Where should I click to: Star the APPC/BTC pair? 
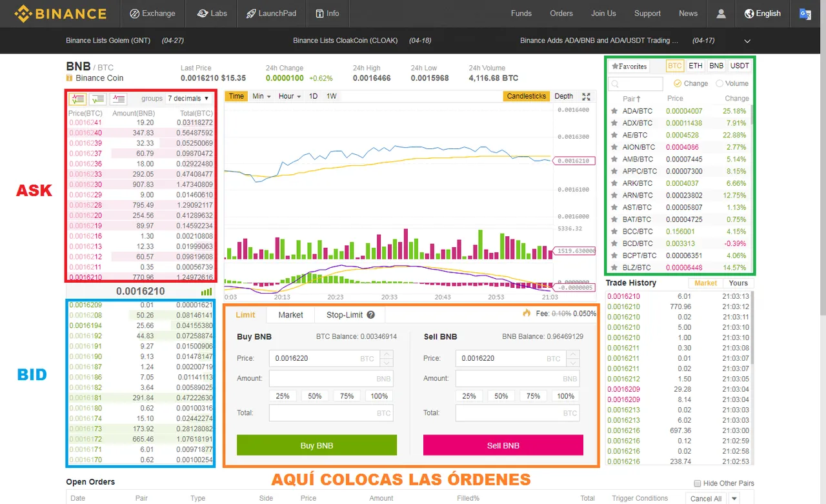pyautogui.click(x=614, y=171)
